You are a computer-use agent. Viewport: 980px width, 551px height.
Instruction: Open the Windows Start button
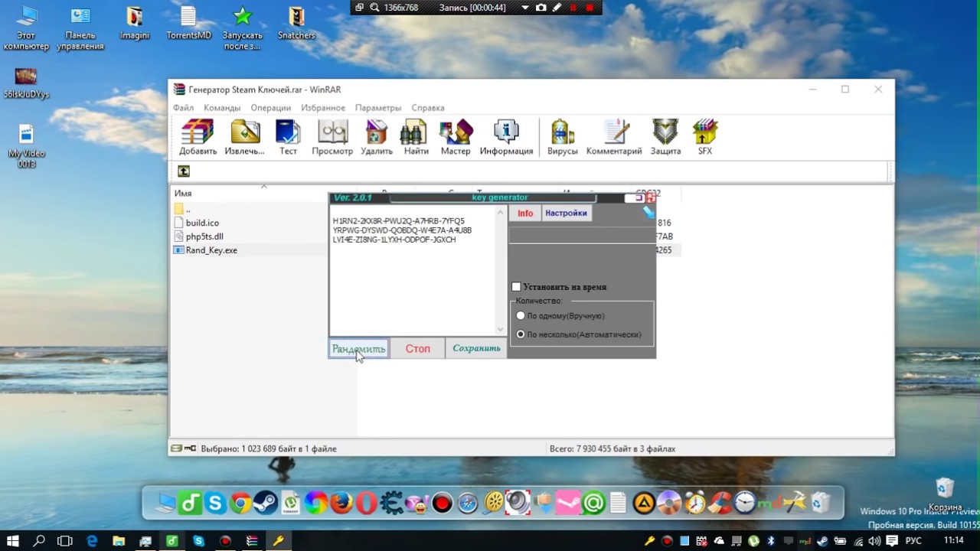[13, 541]
